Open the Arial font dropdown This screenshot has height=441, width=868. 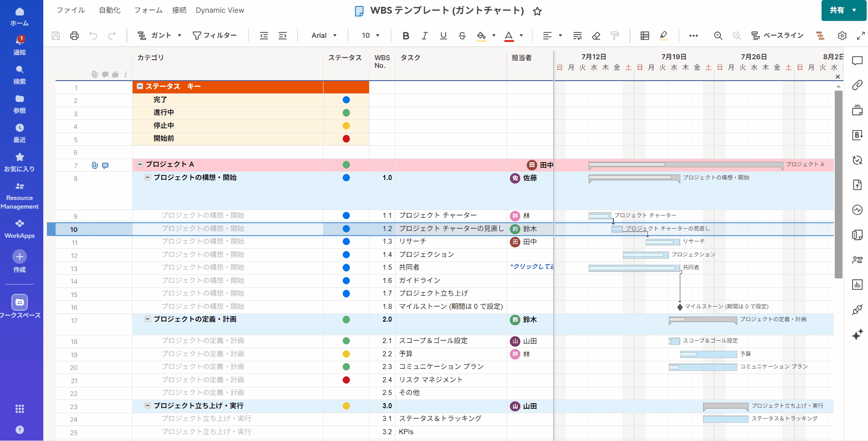[324, 36]
